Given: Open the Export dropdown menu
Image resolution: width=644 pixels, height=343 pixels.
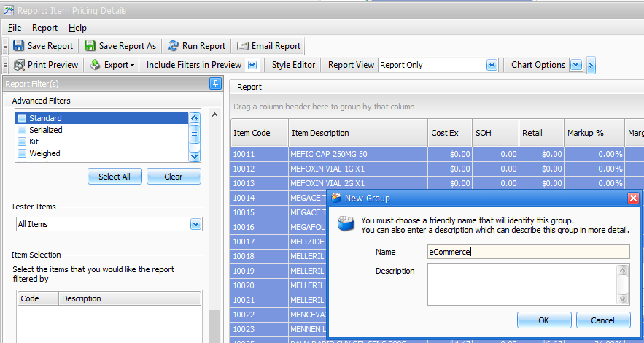Looking at the screenshot, I should tap(113, 65).
